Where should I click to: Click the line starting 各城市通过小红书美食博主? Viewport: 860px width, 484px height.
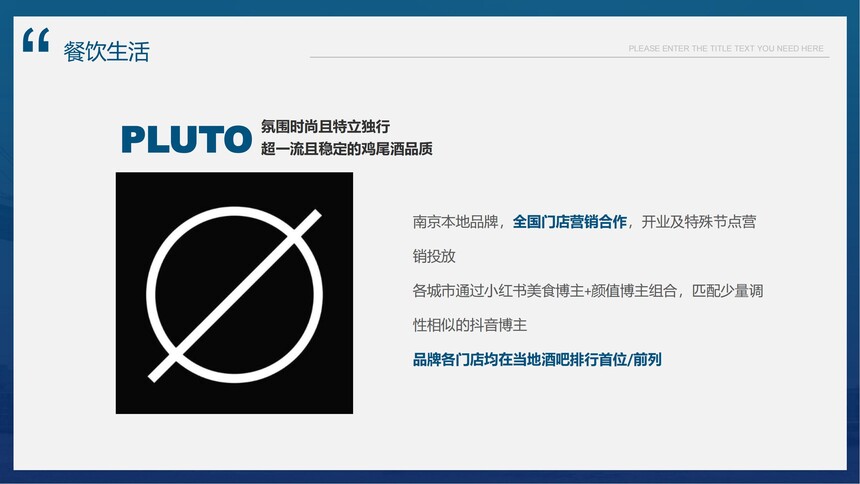(587, 291)
